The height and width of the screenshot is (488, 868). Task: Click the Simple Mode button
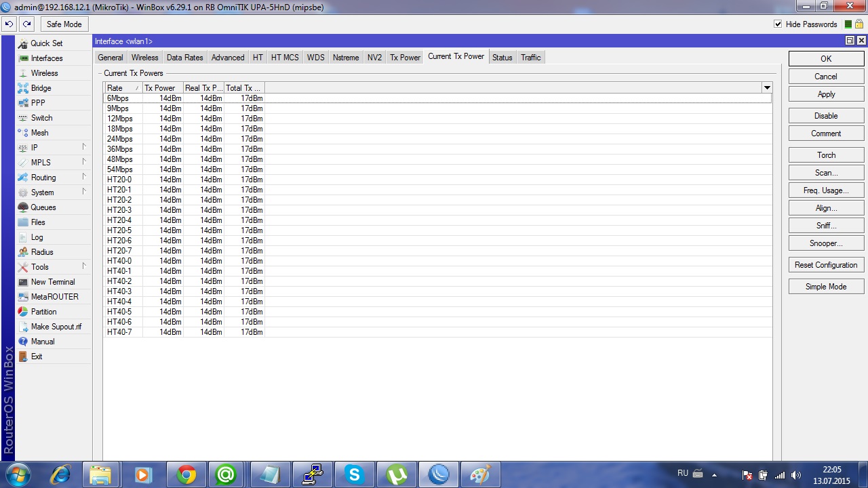826,287
